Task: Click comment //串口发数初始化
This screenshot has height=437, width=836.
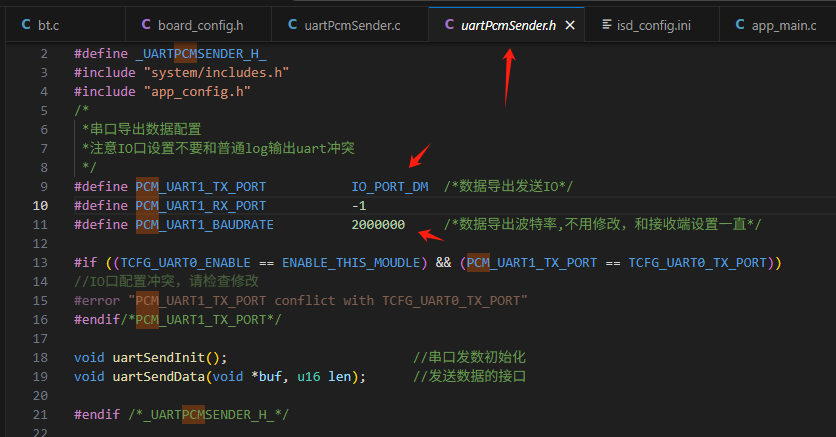Action: pyautogui.click(x=469, y=358)
